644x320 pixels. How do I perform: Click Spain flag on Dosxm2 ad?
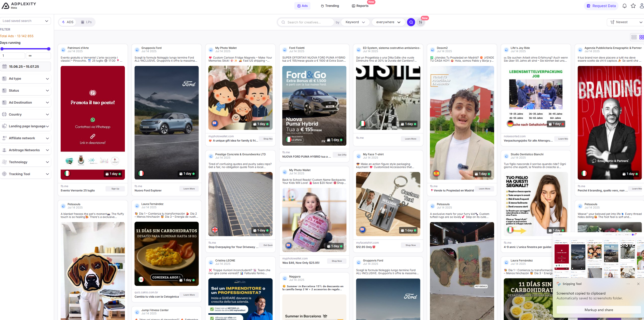[x=436, y=173]
